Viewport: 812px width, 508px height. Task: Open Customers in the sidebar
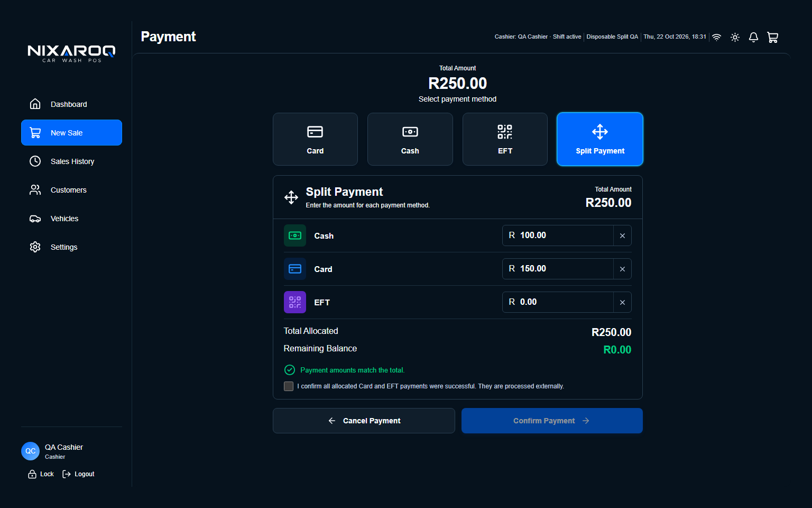coord(71,189)
